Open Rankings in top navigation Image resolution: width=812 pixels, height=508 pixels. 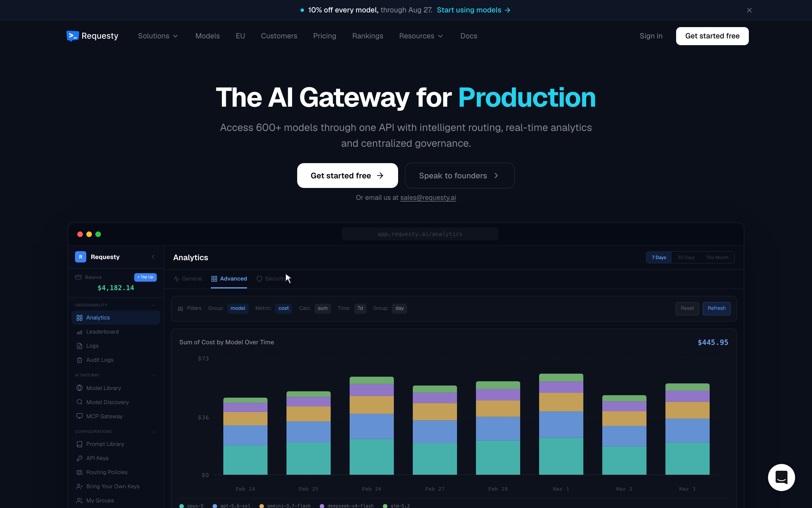367,36
